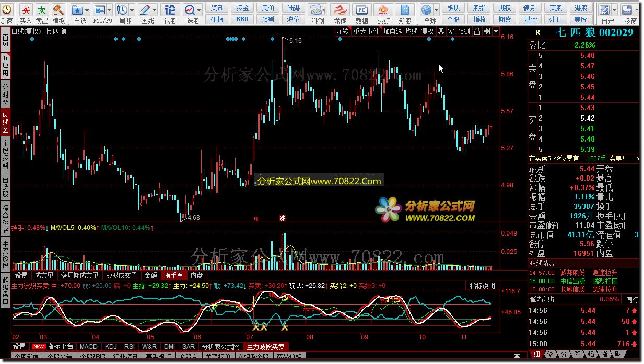The height and width of the screenshot is (364, 644).
Task: Click the 期货 futures button
Action: click(505, 19)
